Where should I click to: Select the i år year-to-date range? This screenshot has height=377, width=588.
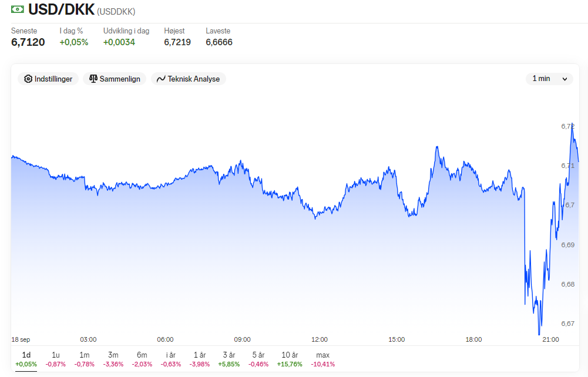170,359
